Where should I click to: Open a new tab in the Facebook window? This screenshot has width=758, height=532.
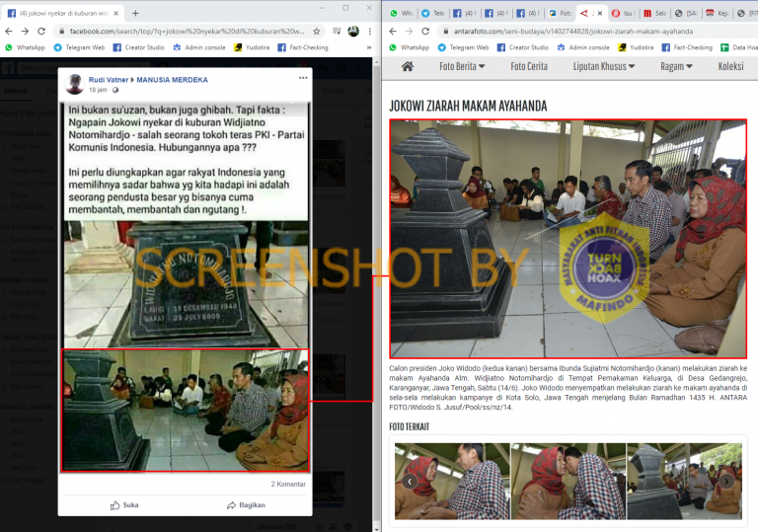point(135,13)
